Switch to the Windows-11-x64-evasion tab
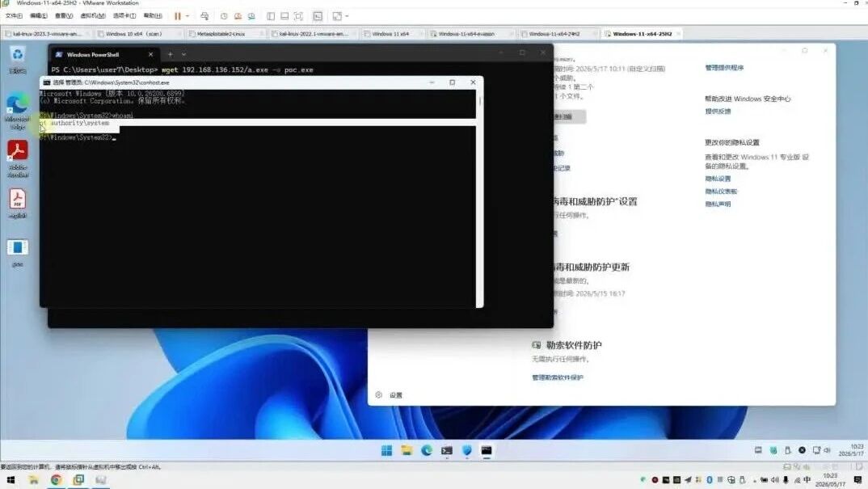 click(466, 34)
